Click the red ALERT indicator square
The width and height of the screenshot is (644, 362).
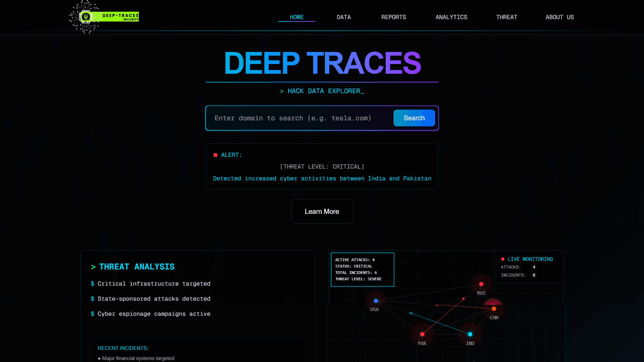(x=215, y=155)
